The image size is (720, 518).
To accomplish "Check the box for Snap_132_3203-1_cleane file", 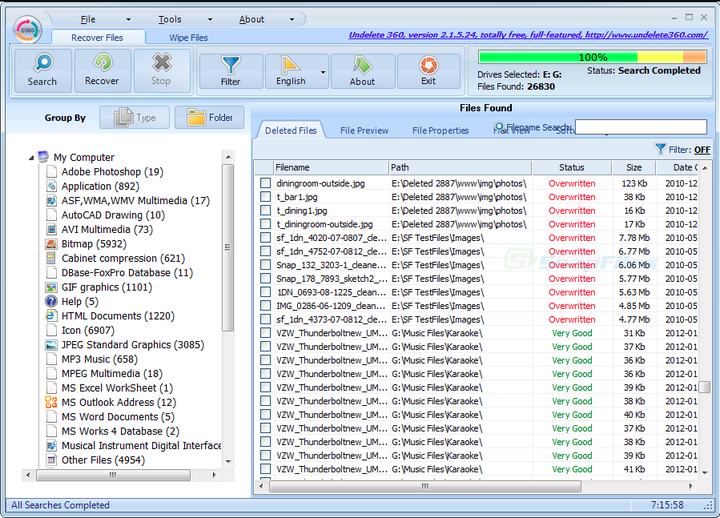I will (x=265, y=265).
